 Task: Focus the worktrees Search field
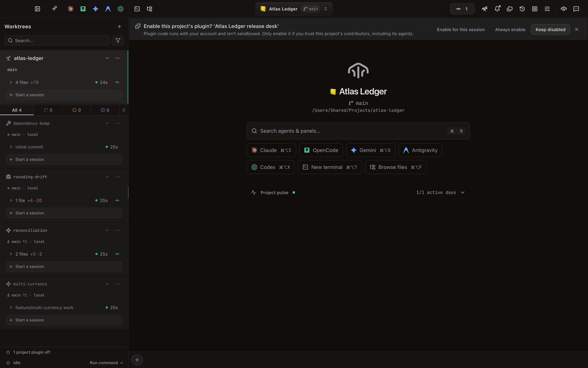57,41
